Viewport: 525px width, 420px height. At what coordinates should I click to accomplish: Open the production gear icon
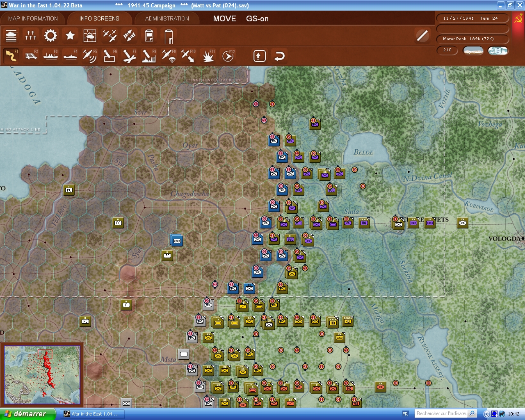tap(50, 36)
